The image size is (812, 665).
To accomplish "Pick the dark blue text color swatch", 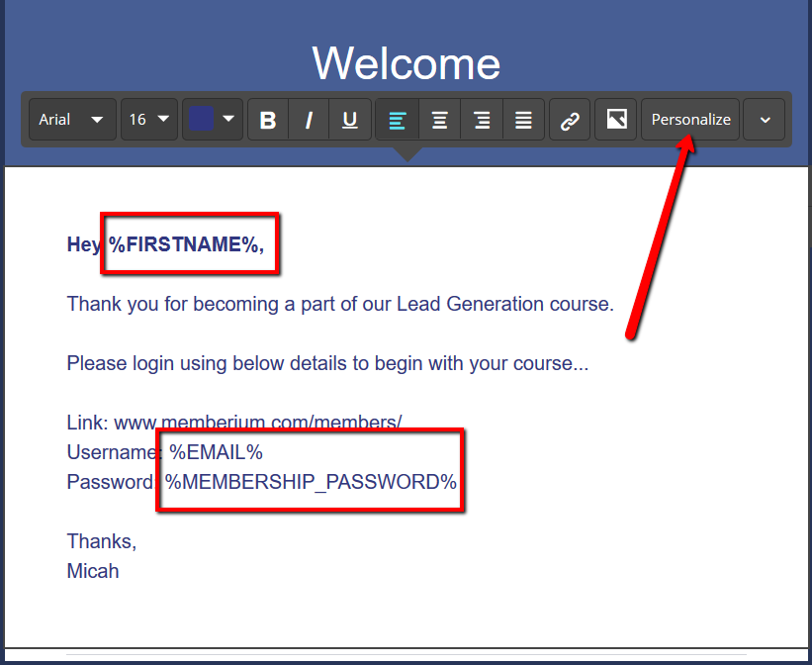I will point(201,119).
